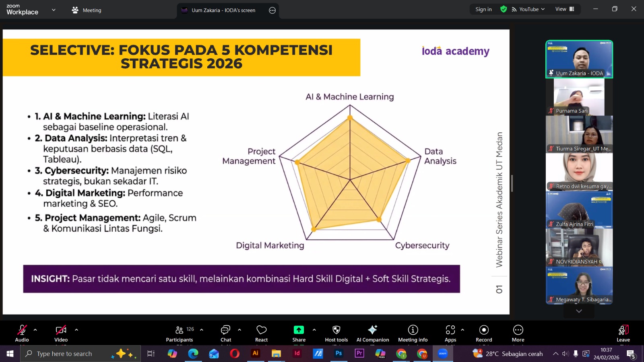Image resolution: width=644 pixels, height=362 pixels.
Task: Open the View layout menu
Action: pyautogui.click(x=565, y=9)
